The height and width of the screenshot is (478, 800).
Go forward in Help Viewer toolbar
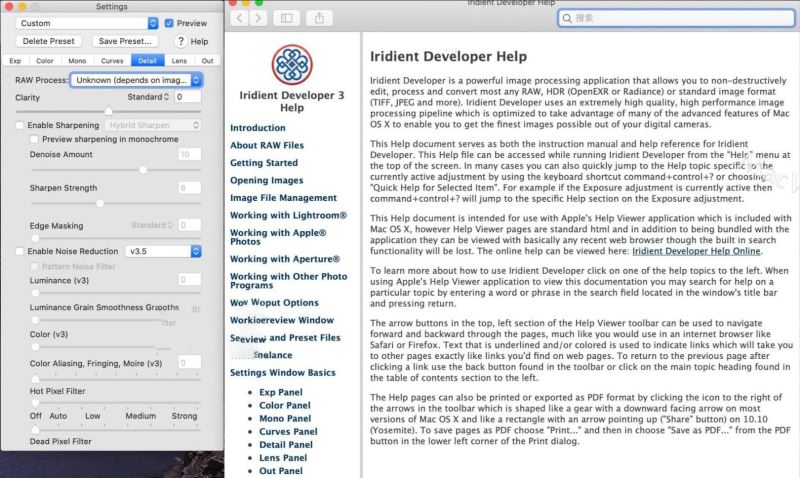coord(258,18)
